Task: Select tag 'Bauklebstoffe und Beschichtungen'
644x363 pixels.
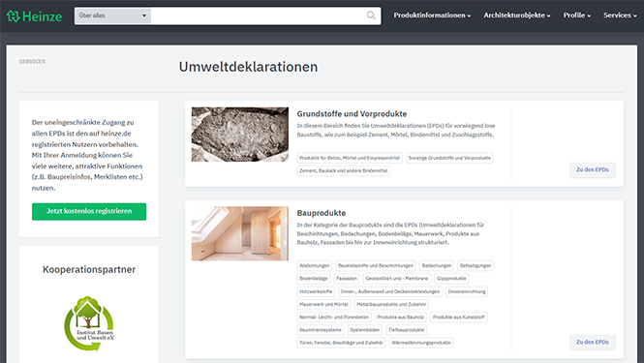Action: pos(376,265)
